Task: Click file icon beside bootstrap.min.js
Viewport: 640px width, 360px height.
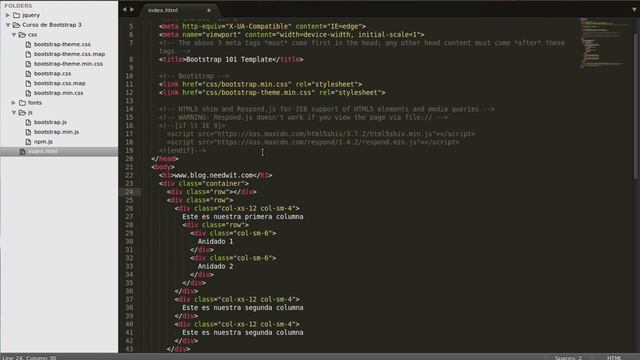Action: 28,132
